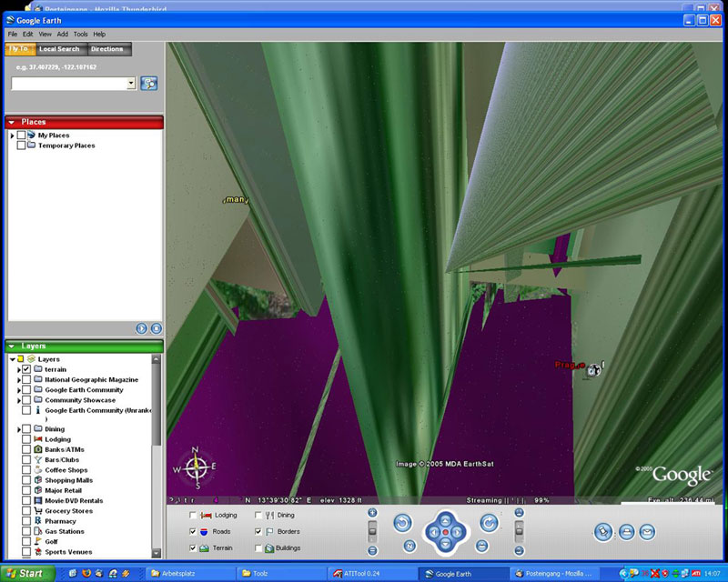Move view right with navigation arrow
This screenshot has height=582, width=728.
(458, 532)
